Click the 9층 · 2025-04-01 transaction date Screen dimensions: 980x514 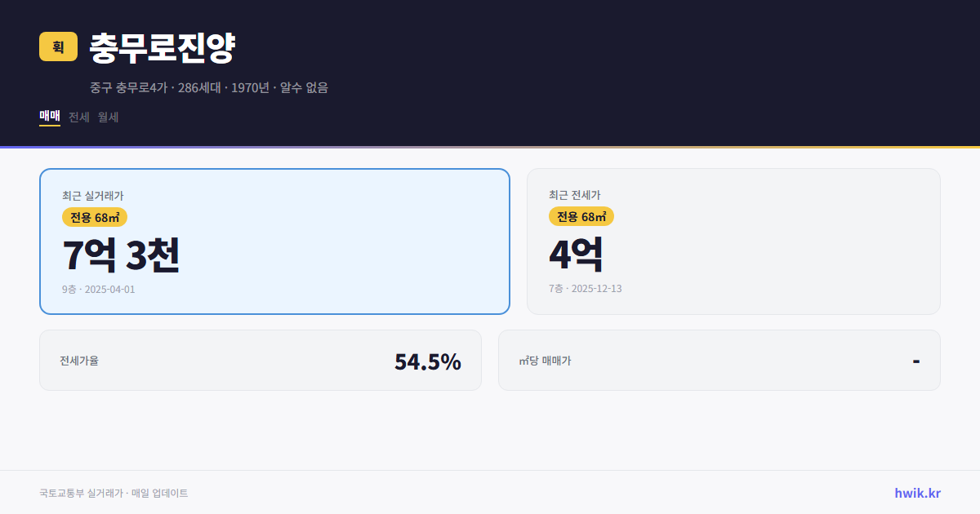click(98, 289)
